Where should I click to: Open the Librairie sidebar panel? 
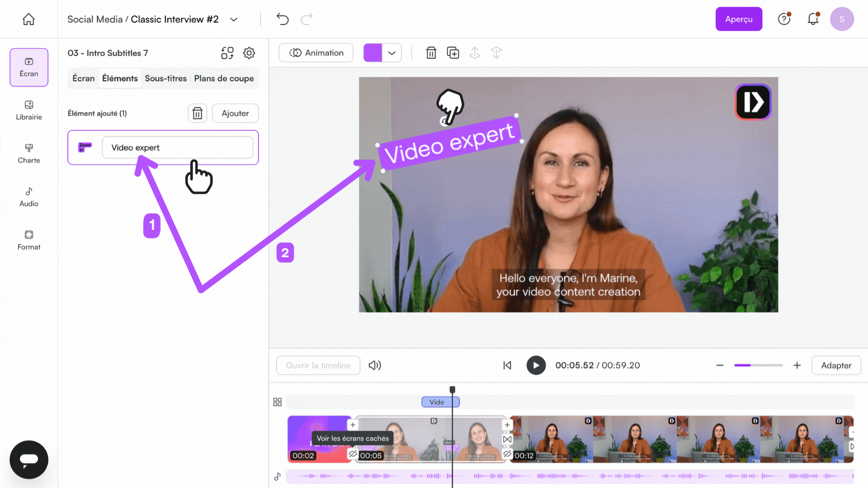tap(29, 110)
